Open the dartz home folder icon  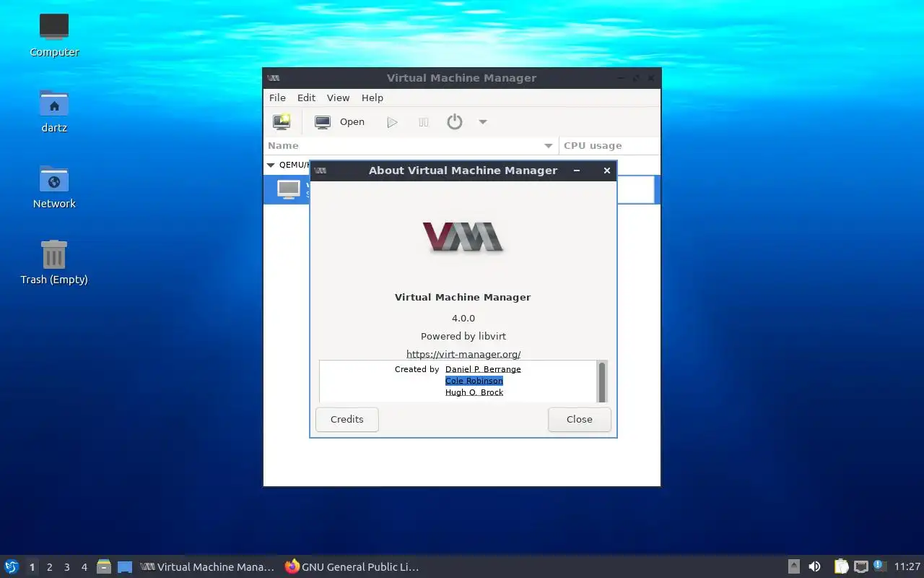[x=54, y=110]
